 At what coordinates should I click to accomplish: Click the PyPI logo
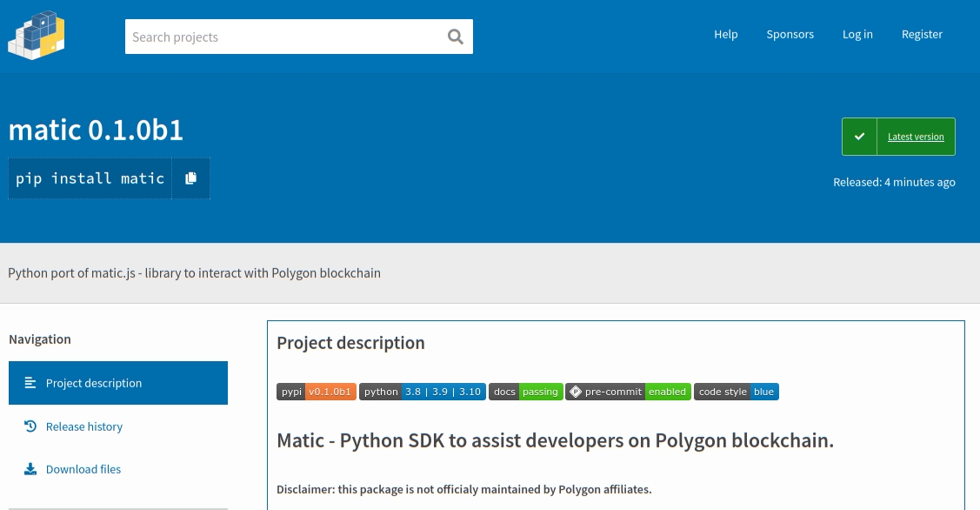[37, 36]
